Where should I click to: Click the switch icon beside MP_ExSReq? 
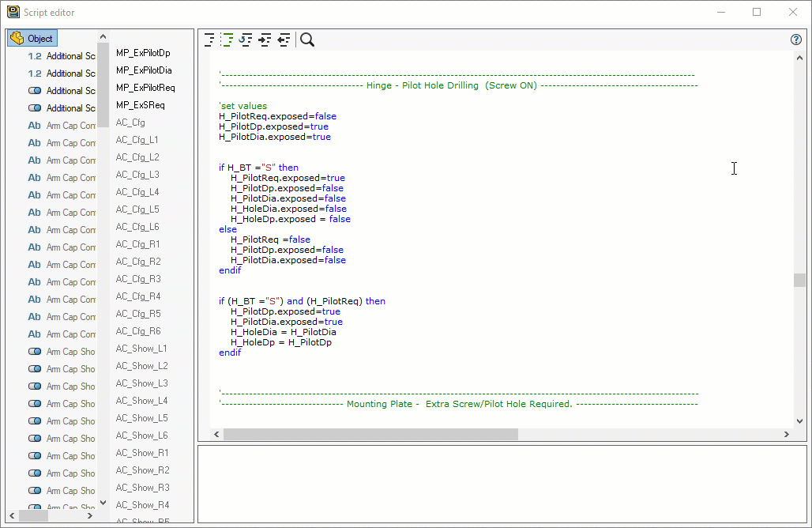coord(35,108)
